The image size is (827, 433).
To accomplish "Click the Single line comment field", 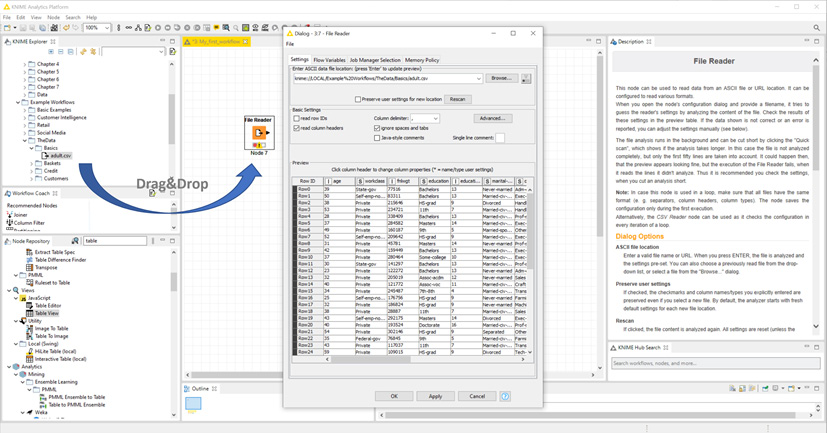I will coord(500,138).
